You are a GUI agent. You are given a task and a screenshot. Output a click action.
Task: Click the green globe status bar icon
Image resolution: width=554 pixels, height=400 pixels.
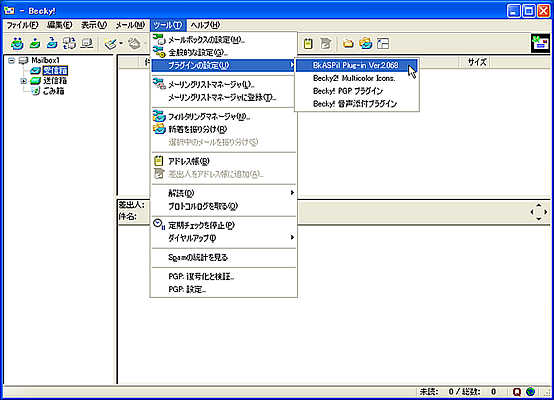tap(530, 392)
